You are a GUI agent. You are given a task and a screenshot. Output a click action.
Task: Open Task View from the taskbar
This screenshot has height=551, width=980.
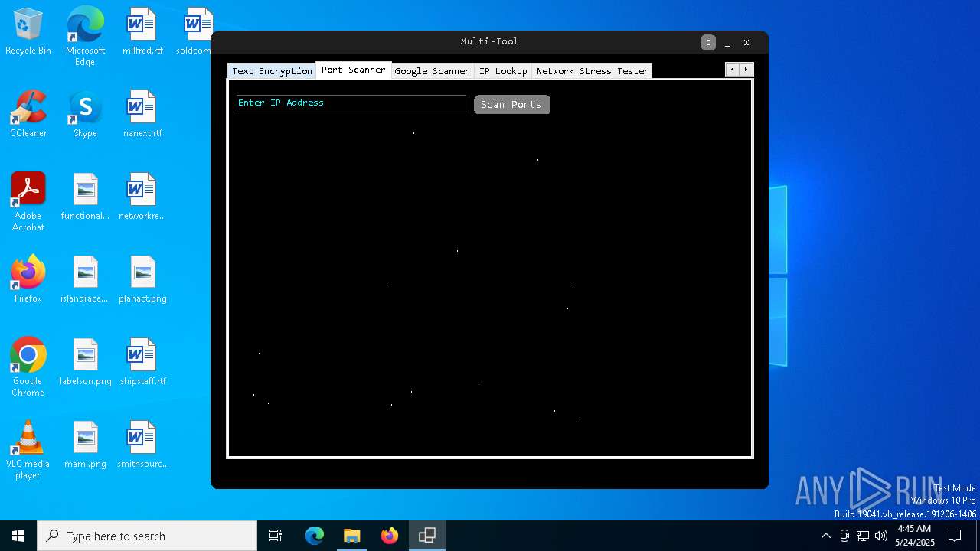pos(276,536)
